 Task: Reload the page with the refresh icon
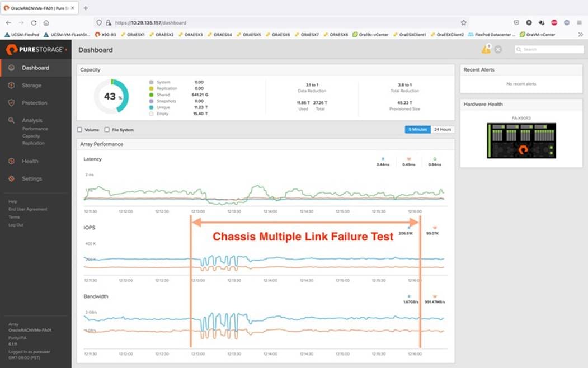coord(34,23)
